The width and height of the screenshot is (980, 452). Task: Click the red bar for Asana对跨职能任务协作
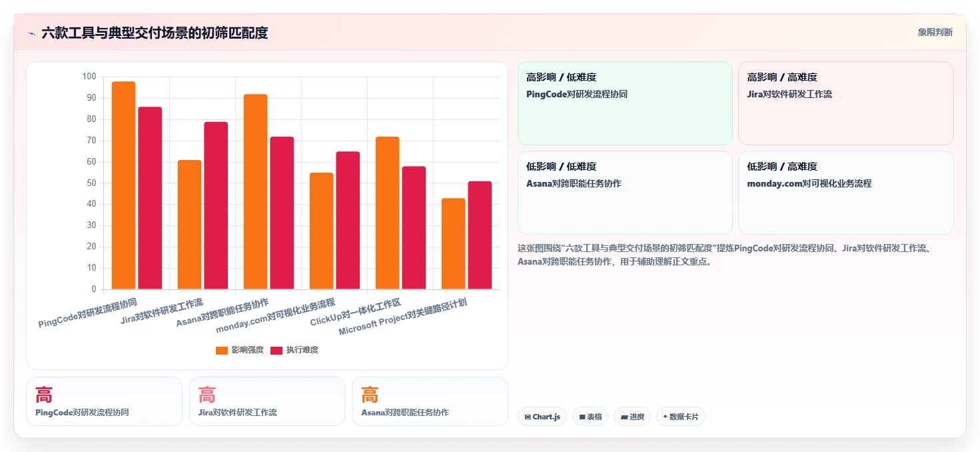pyautogui.click(x=282, y=213)
